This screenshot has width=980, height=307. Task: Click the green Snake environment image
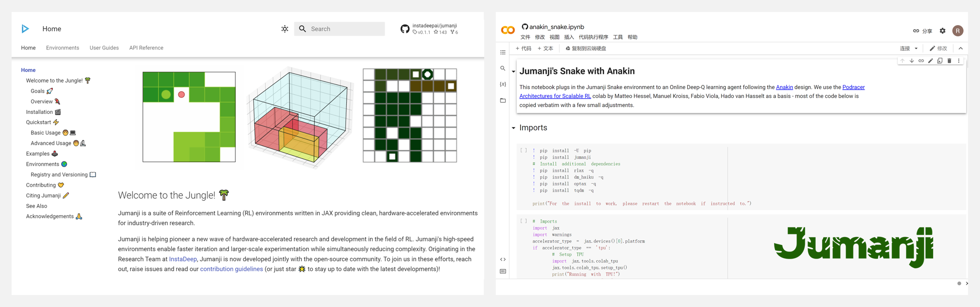[189, 117]
